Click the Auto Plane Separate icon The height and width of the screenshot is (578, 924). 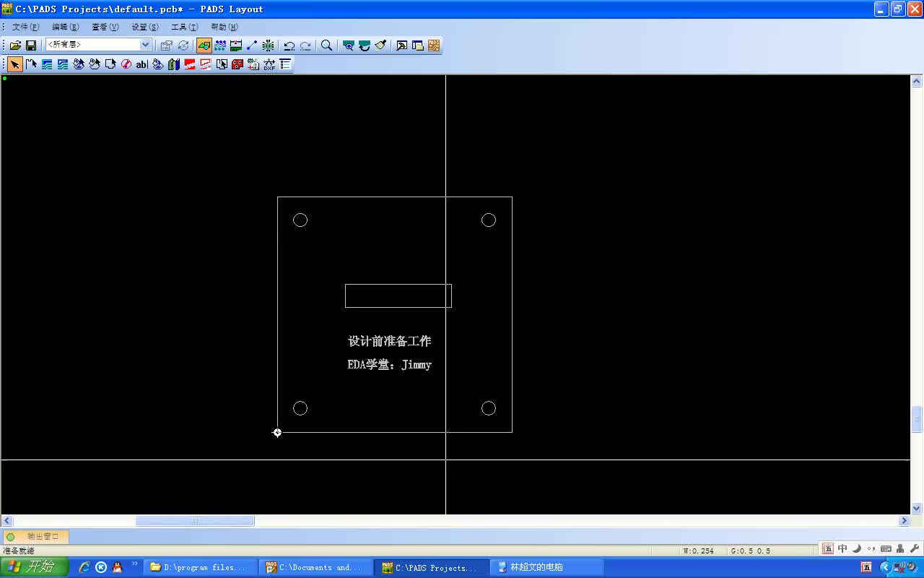coord(222,64)
